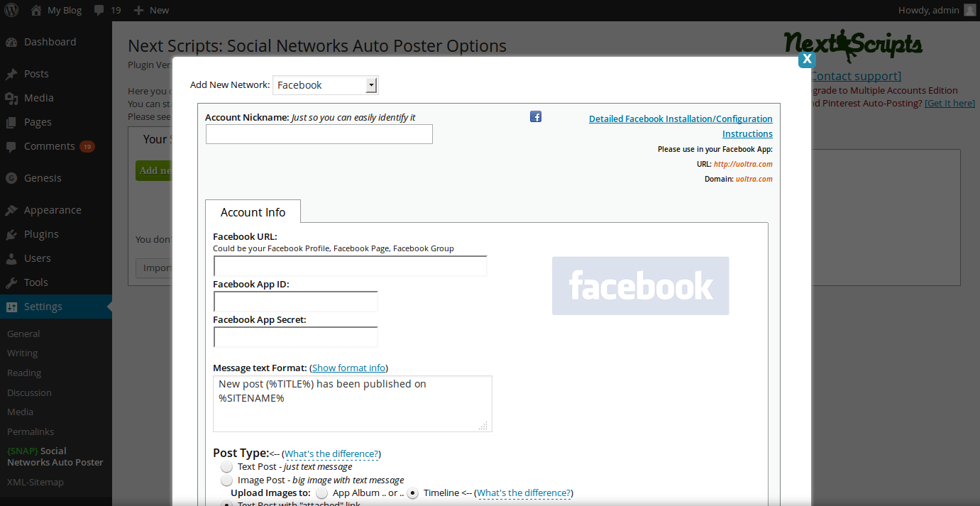This screenshot has height=506, width=980.
Task: Open the comments bubble icon in admin bar
Action: 99,10
